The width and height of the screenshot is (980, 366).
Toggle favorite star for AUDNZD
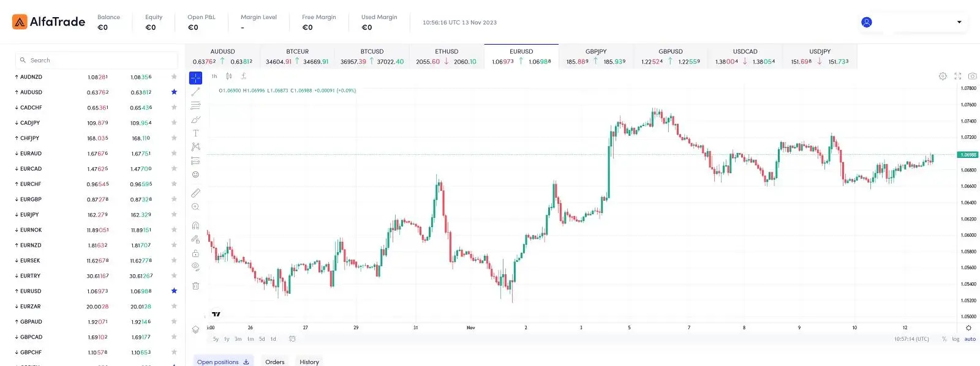click(174, 77)
